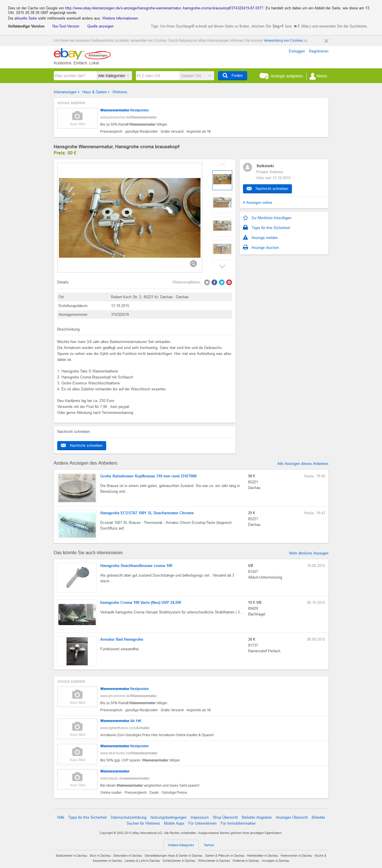Open the idealo Wannenarmatur ad title
The width and height of the screenshot is (382, 868).
[115, 771]
